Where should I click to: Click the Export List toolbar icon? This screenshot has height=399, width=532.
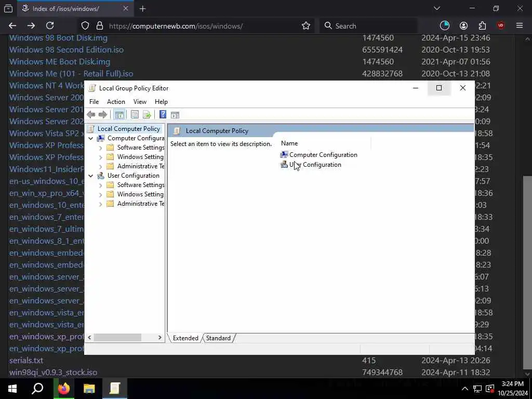point(147,115)
